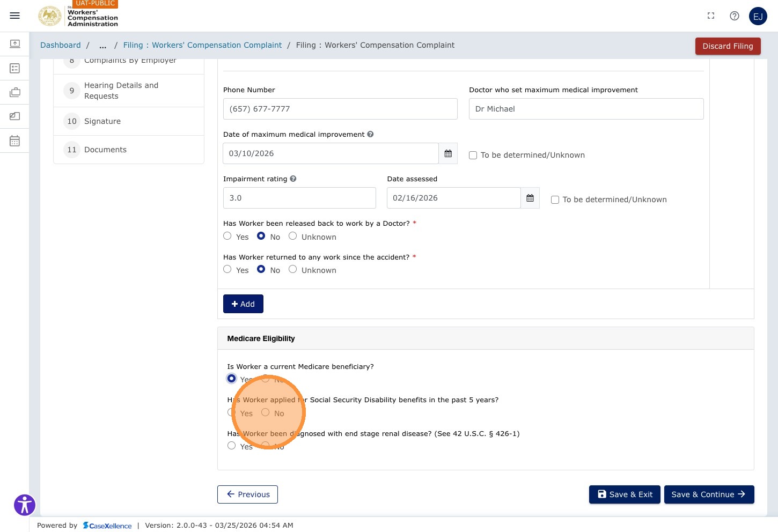Select No for Social Security Disability benefits question
This screenshot has width=778, height=532.
tap(265, 412)
